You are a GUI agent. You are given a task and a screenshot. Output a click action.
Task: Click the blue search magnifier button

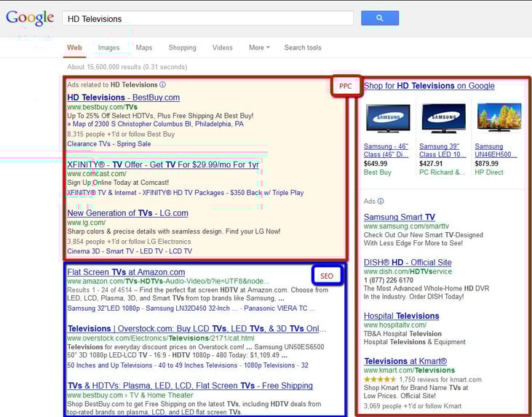pos(380,18)
